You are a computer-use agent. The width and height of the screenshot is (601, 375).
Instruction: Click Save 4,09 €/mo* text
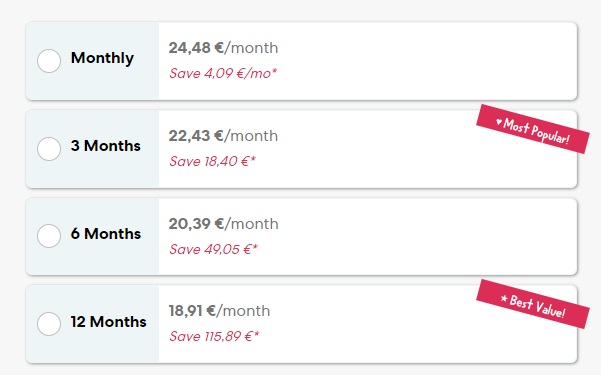point(223,73)
